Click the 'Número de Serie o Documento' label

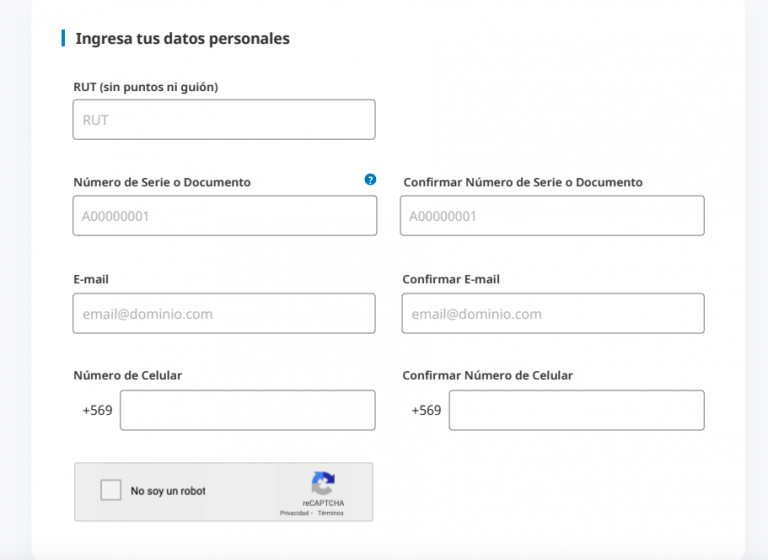(162, 182)
